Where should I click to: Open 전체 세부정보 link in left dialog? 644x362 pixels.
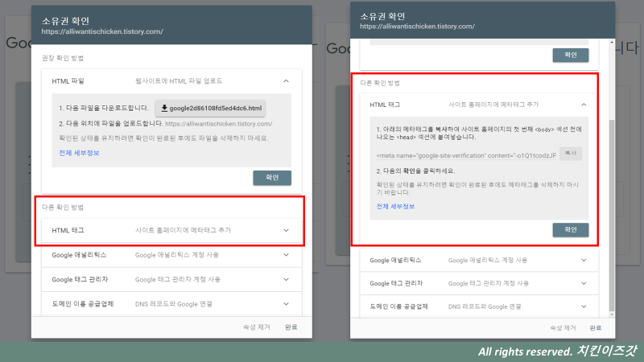79,153
